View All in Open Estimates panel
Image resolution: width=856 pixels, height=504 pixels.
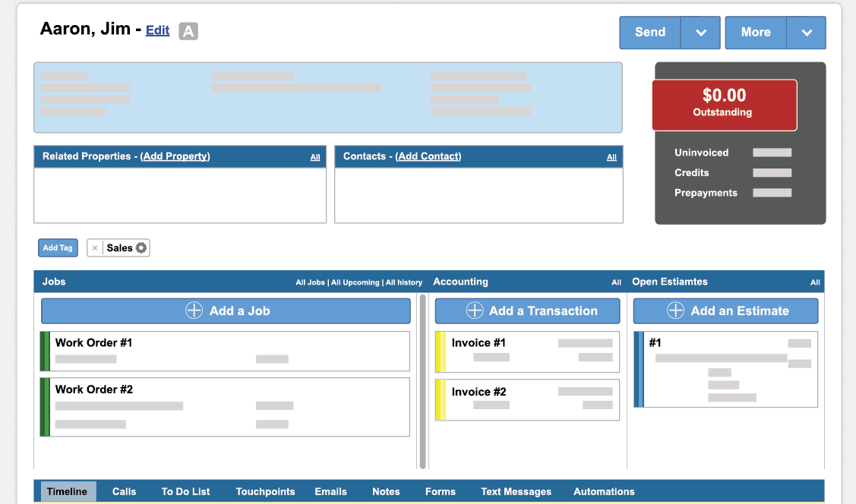pyautogui.click(x=815, y=282)
